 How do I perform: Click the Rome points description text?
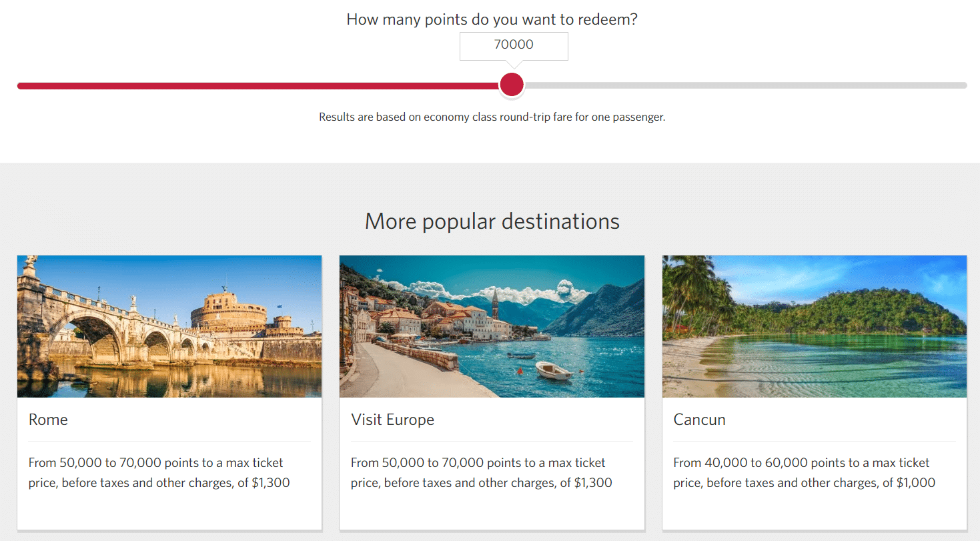point(159,472)
